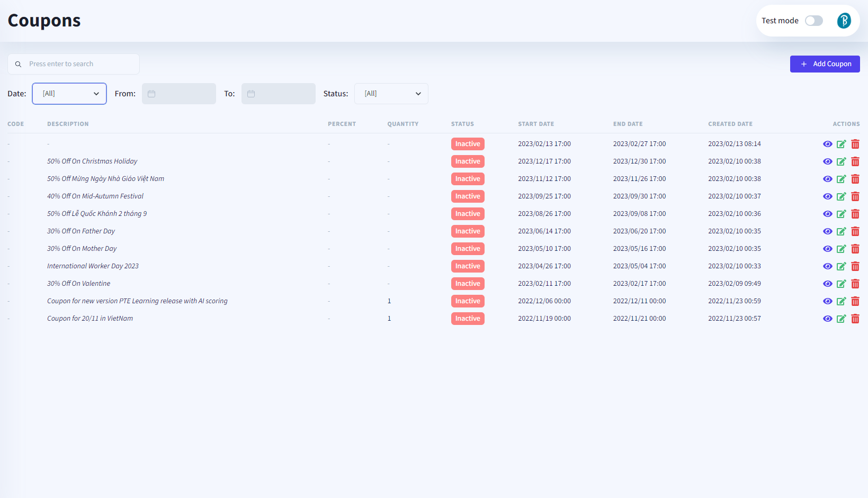Edit the Coupon for 20/11 in VietNam
Viewport: 868px width, 498px height.
tap(841, 319)
